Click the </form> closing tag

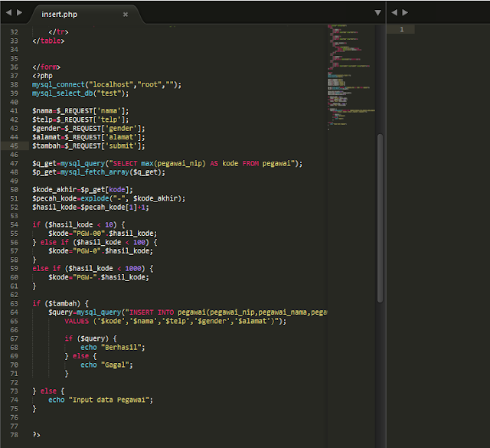click(x=46, y=67)
